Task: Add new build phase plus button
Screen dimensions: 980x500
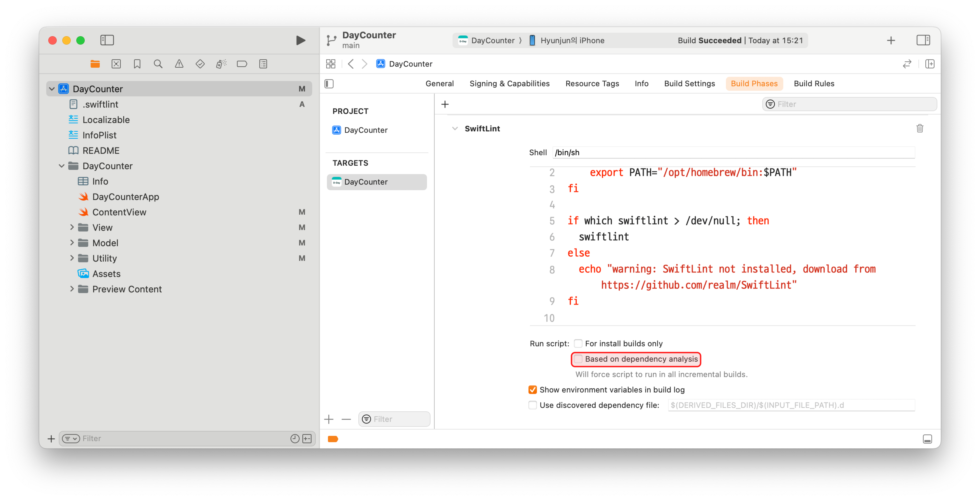Action: point(445,104)
